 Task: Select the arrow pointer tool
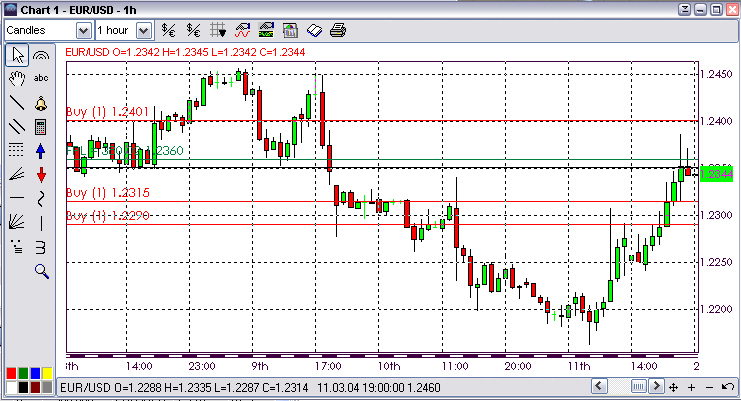tap(16, 55)
